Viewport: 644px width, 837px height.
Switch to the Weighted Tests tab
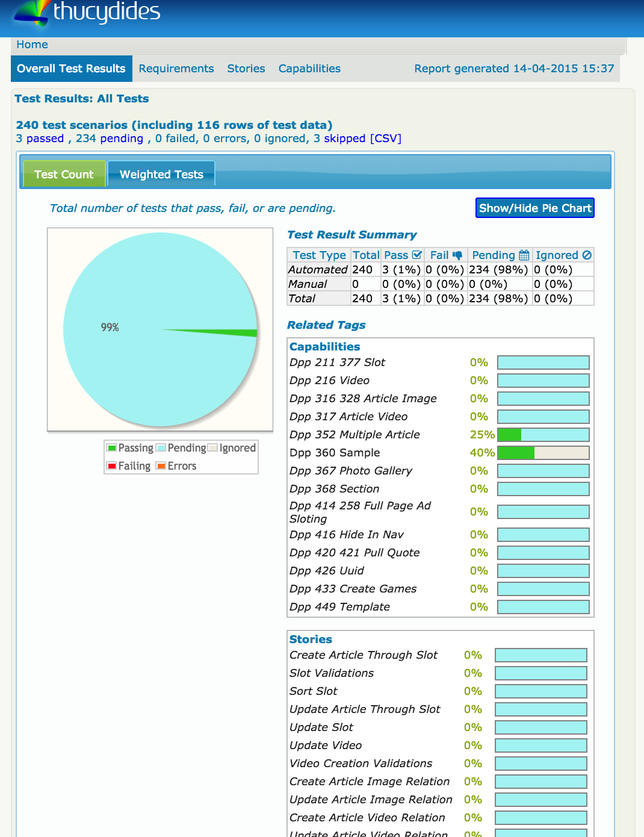tap(161, 175)
